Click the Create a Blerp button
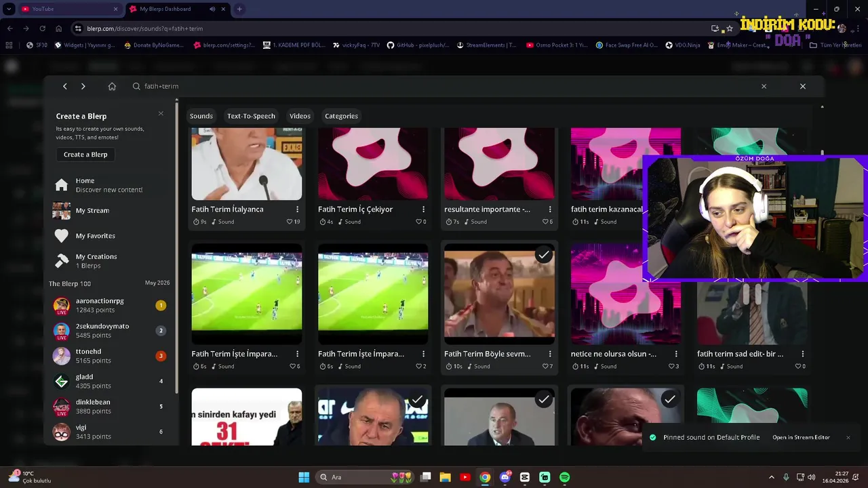Viewport: 868px width, 488px height. 85,155
